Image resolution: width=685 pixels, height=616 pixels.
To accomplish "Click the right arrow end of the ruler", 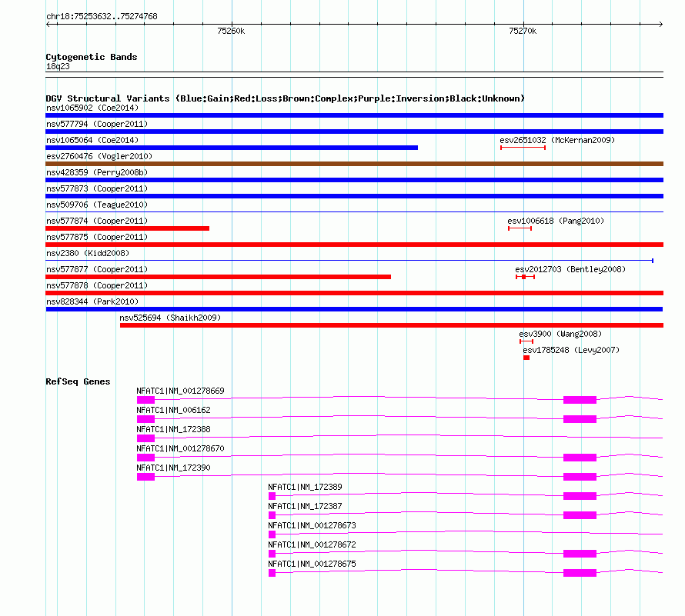I will click(660, 24).
